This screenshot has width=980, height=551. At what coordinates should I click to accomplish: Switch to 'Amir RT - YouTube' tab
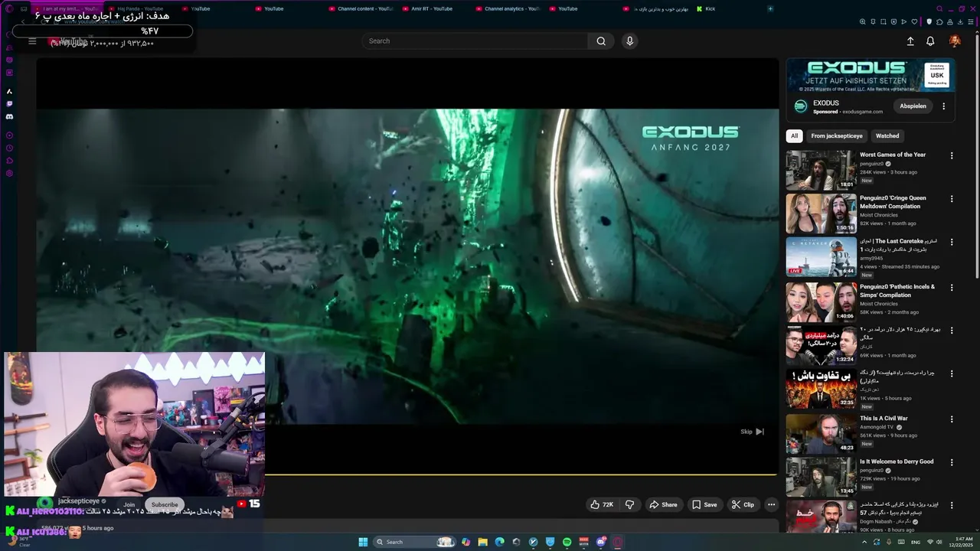(433, 9)
